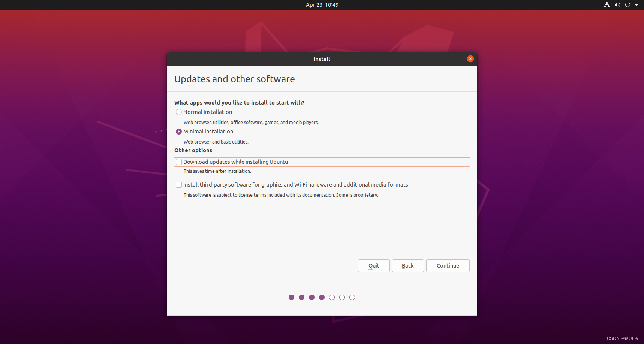
Task: Click the Continue button
Action: tap(448, 266)
